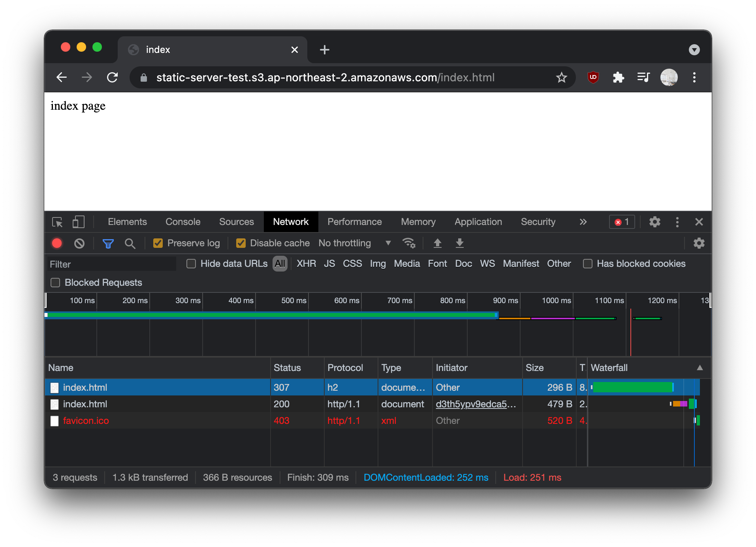Activate the inspect element picker icon
The image size is (756, 547).
coord(58,222)
